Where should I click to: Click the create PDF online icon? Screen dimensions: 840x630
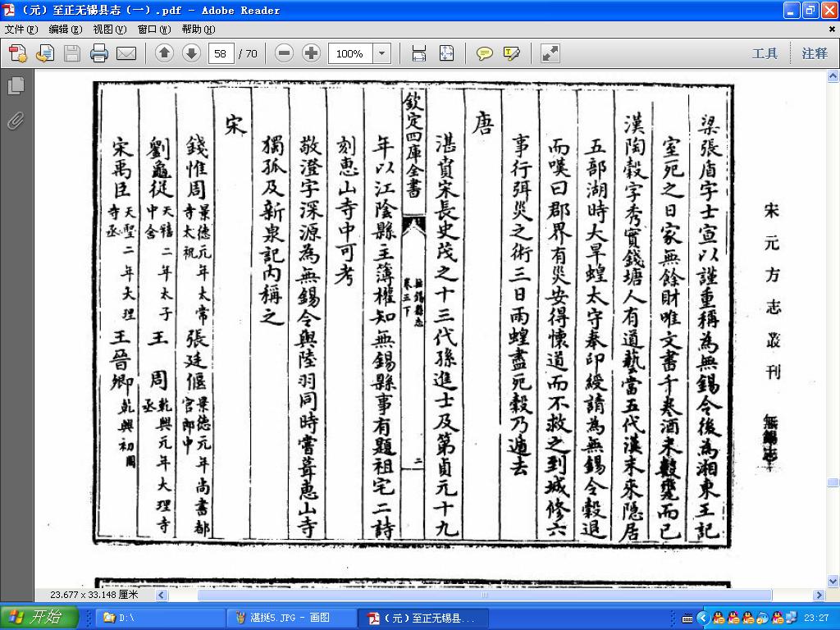[17, 53]
